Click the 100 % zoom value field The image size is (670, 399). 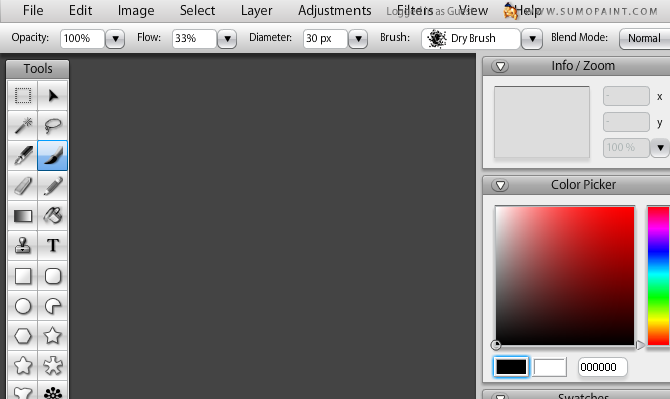[x=626, y=148]
